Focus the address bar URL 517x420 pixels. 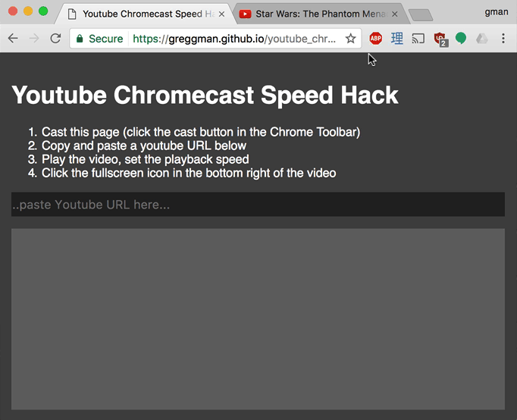(x=234, y=39)
